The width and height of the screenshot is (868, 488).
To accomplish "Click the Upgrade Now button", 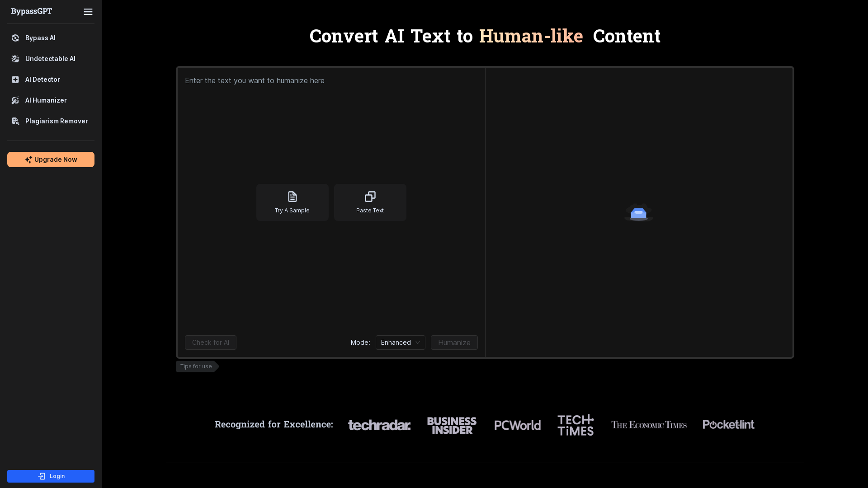I will 51,160.
